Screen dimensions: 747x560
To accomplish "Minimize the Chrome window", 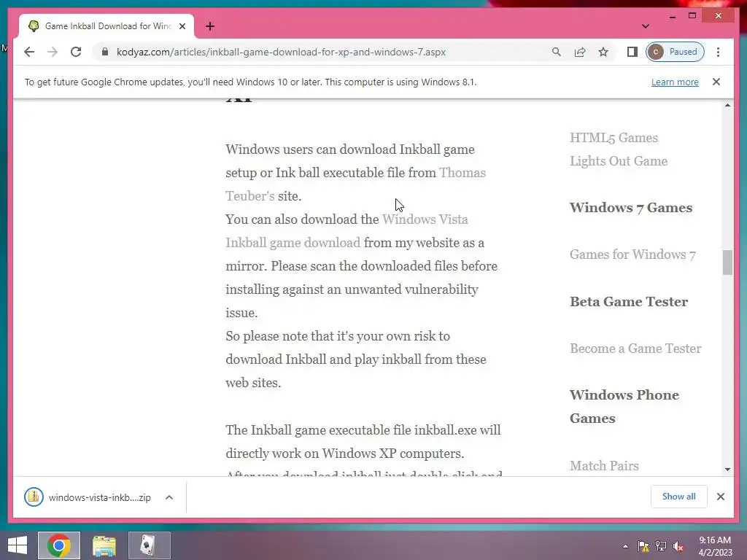I will pos(672,17).
